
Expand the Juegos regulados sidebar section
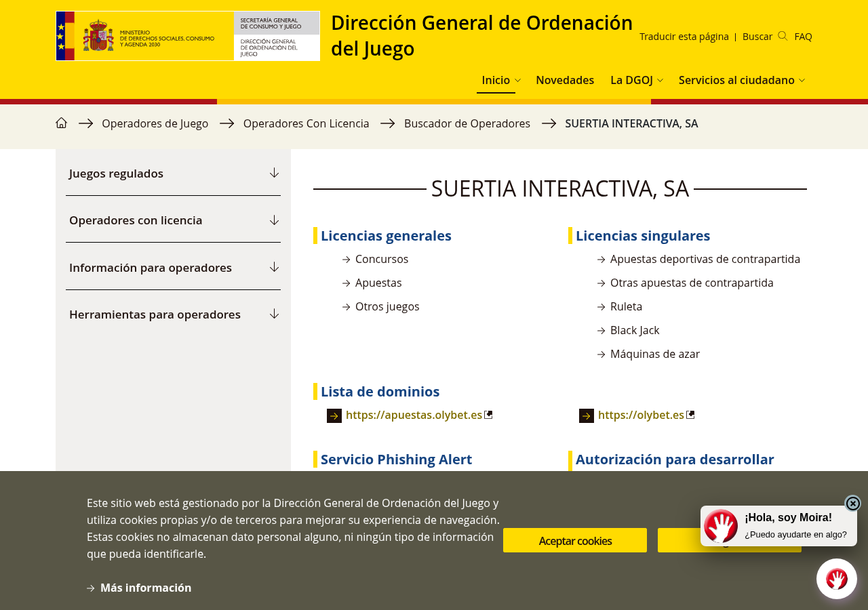click(173, 173)
